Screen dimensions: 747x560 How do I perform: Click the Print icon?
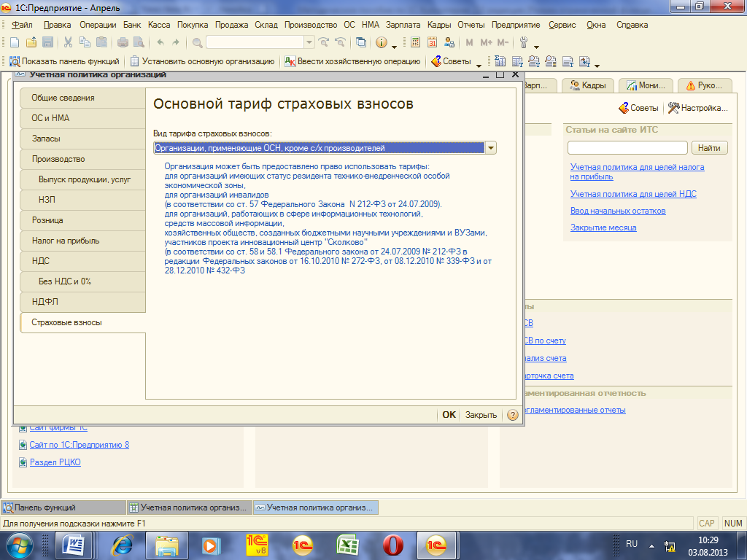(123, 42)
